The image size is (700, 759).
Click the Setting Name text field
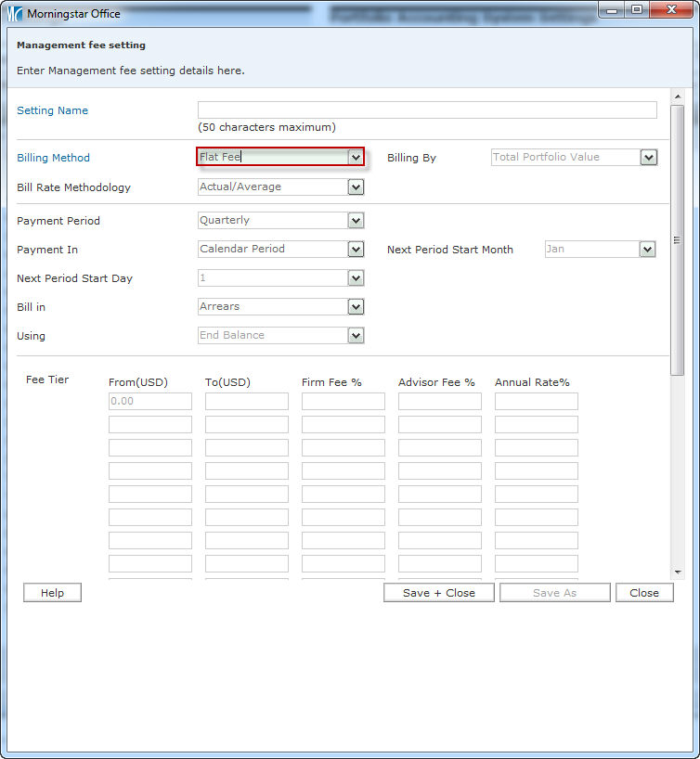(x=427, y=110)
